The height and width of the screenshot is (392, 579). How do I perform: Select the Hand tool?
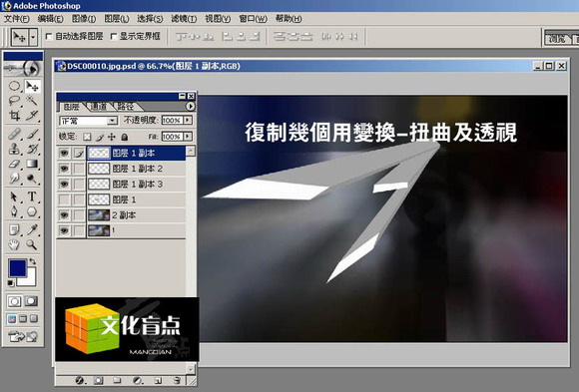point(14,244)
